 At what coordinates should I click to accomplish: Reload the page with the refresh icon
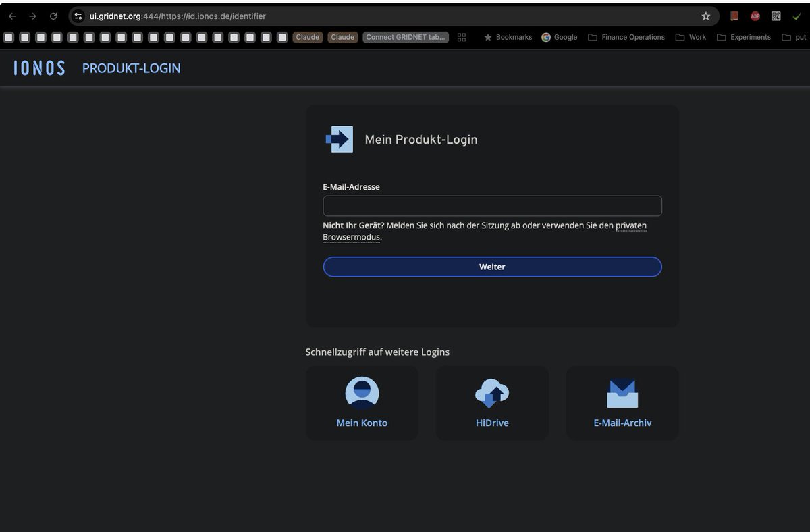pos(53,16)
